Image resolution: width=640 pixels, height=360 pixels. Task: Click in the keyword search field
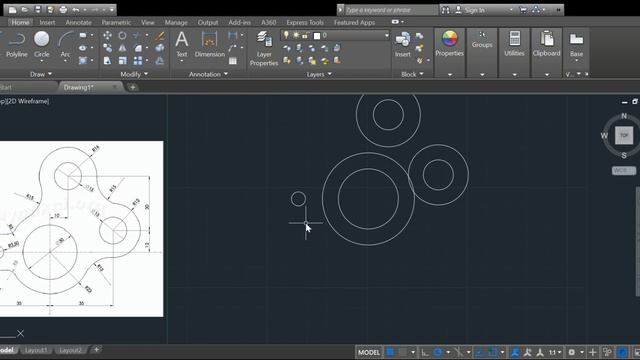click(391, 10)
